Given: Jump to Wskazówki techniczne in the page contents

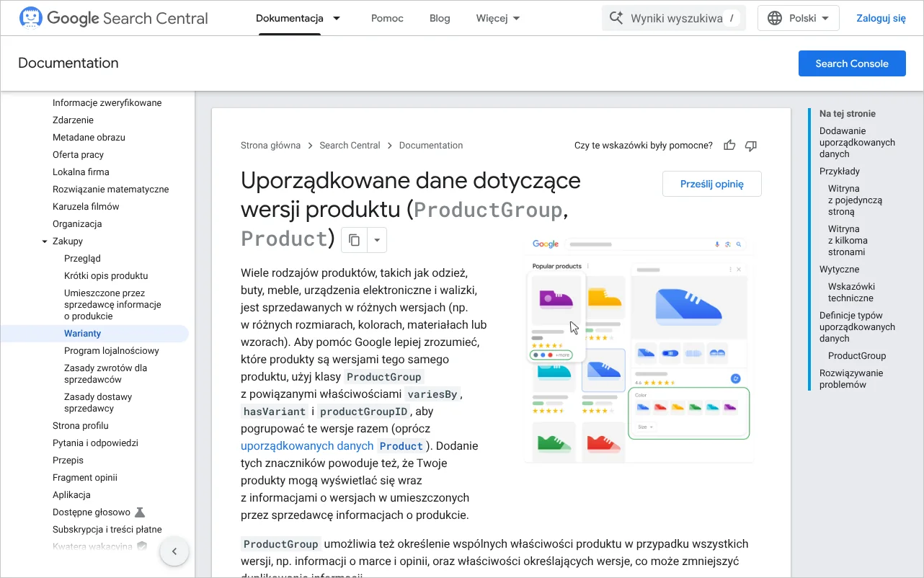Looking at the screenshot, I should [851, 293].
